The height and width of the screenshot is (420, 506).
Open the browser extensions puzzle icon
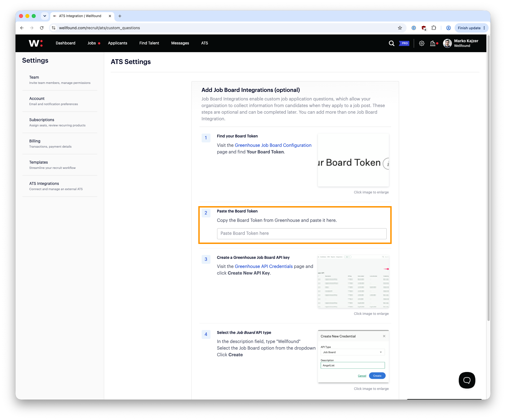point(434,28)
